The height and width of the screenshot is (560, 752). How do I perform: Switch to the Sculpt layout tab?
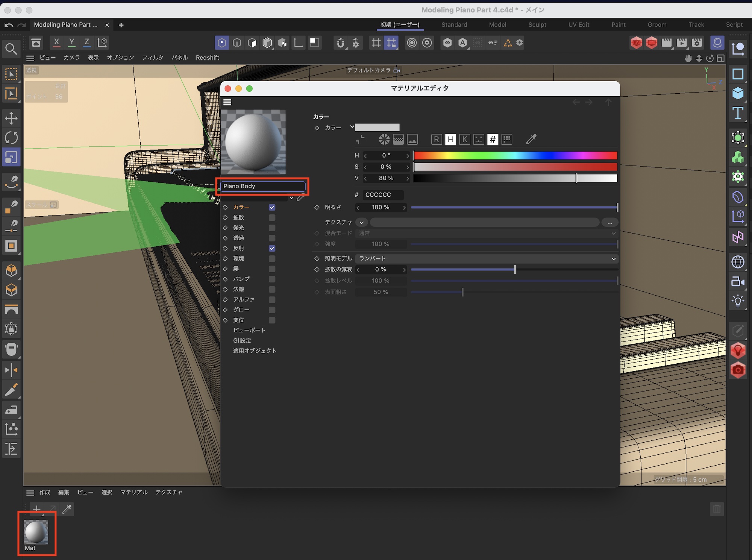pos(537,25)
